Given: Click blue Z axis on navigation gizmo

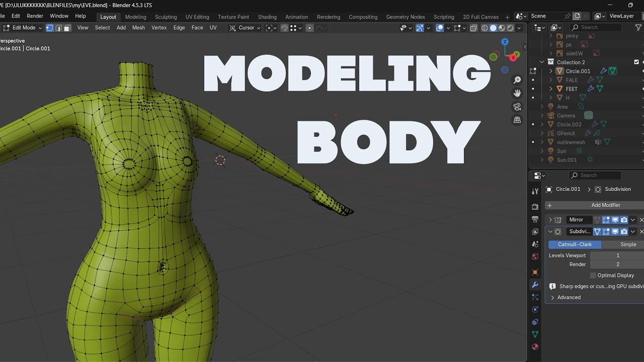Looking at the screenshot, I should click(505, 42).
